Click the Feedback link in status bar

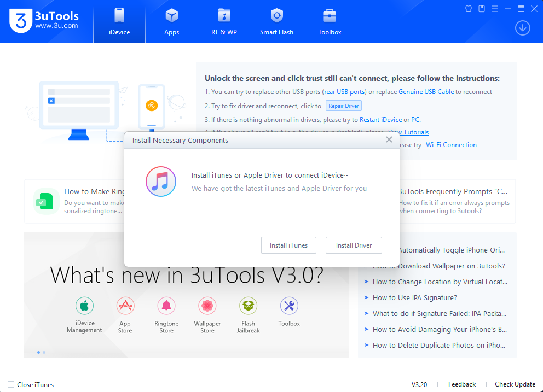[x=462, y=384]
